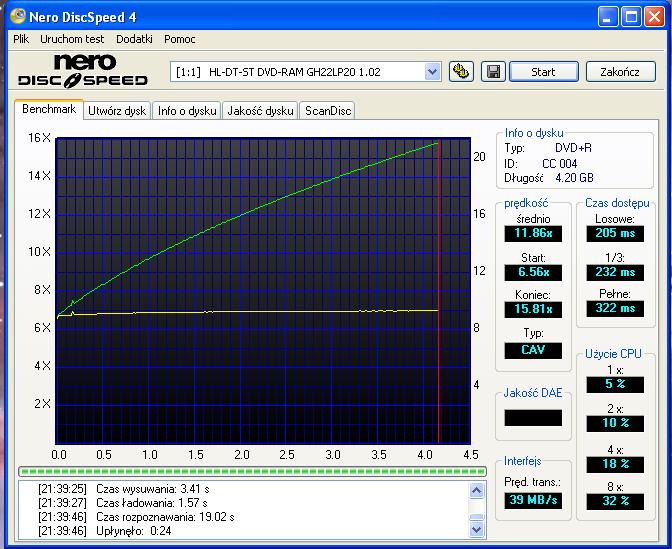Save results with the floppy disk icon
The image size is (672, 549).
pos(493,72)
